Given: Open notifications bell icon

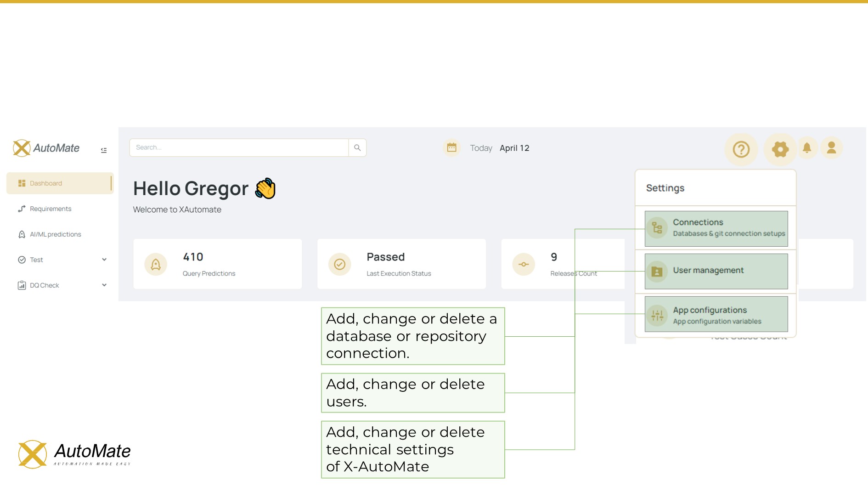Looking at the screenshot, I should tap(807, 148).
